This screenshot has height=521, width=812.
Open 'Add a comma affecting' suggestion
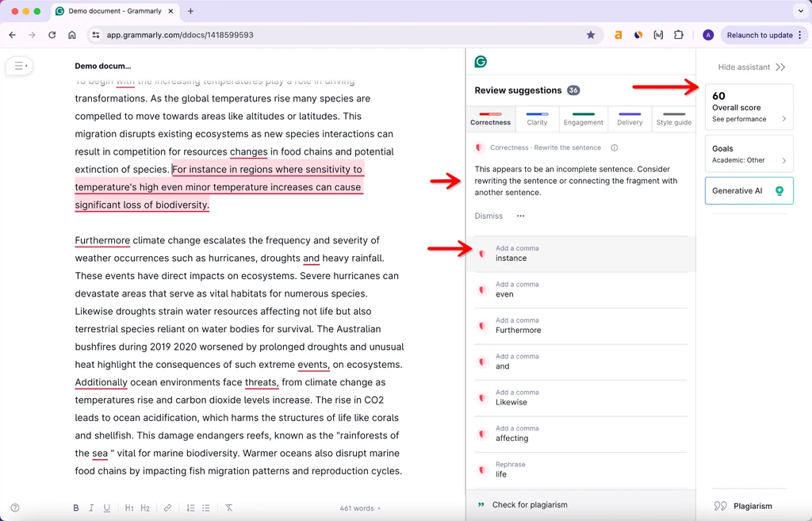tap(580, 434)
